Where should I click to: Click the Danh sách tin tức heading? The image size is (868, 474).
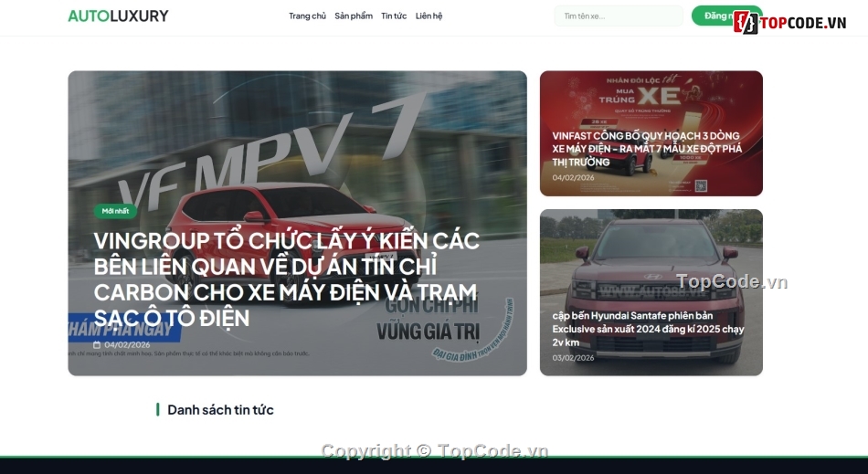(x=220, y=410)
